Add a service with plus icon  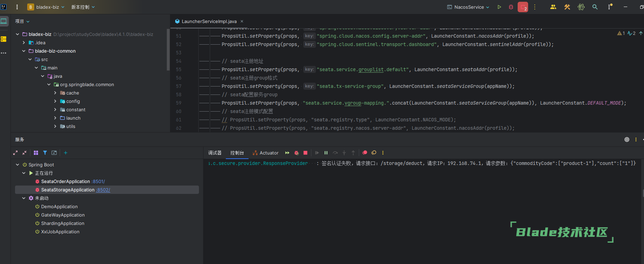[x=66, y=153]
